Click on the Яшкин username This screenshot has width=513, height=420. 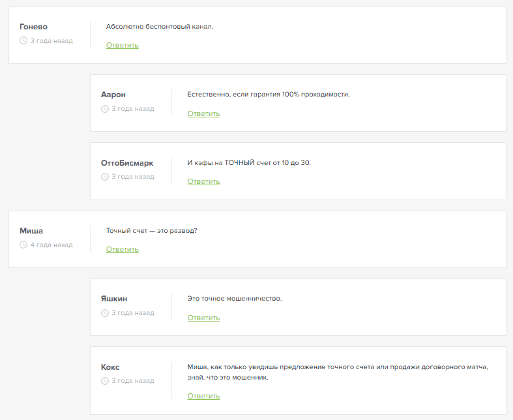coord(114,299)
